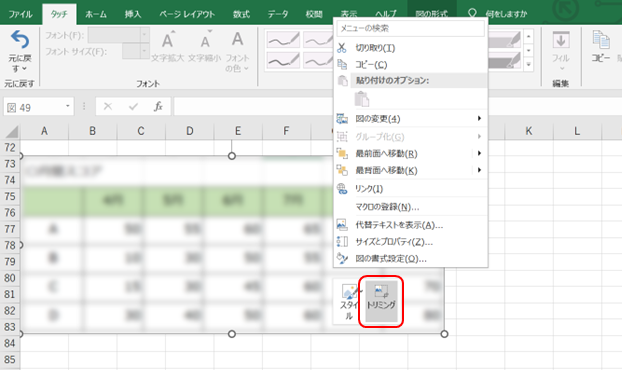The height and width of the screenshot is (370, 622).
Task: Open the Font (フォント) name dropdown
Action: click(144, 35)
